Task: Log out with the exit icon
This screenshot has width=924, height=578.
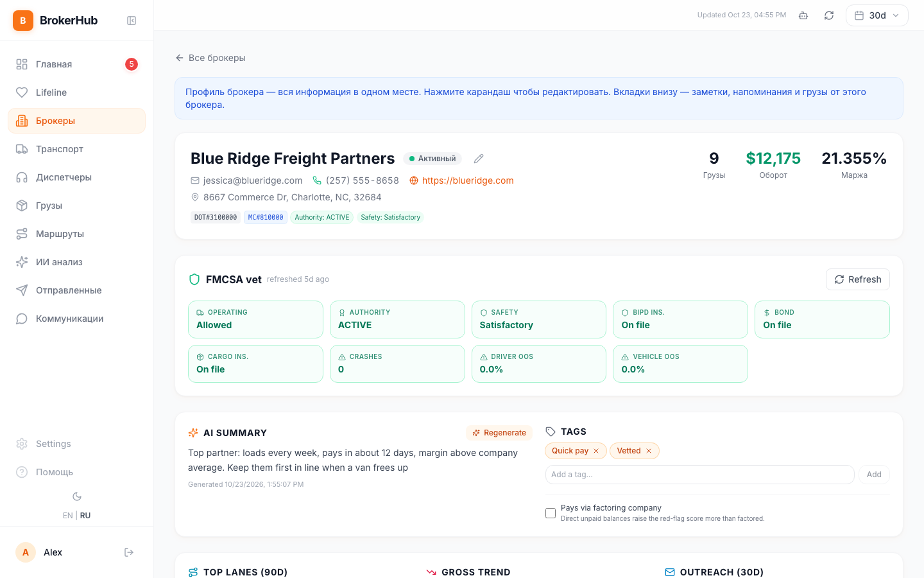Action: 129,552
